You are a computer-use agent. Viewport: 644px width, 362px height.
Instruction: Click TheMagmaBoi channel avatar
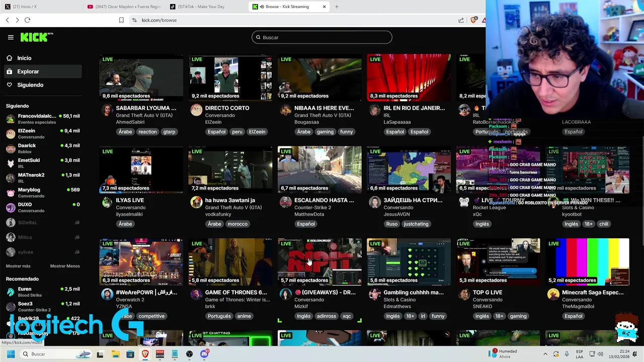(x=553, y=294)
